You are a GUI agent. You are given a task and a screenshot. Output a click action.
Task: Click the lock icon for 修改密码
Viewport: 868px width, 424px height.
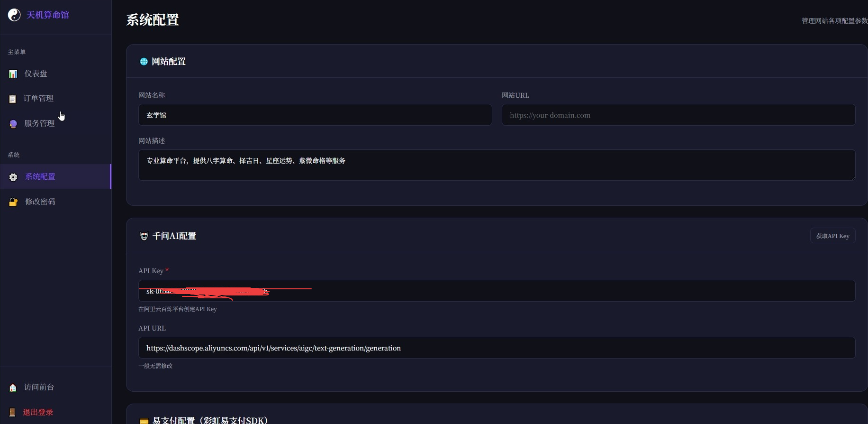click(13, 202)
